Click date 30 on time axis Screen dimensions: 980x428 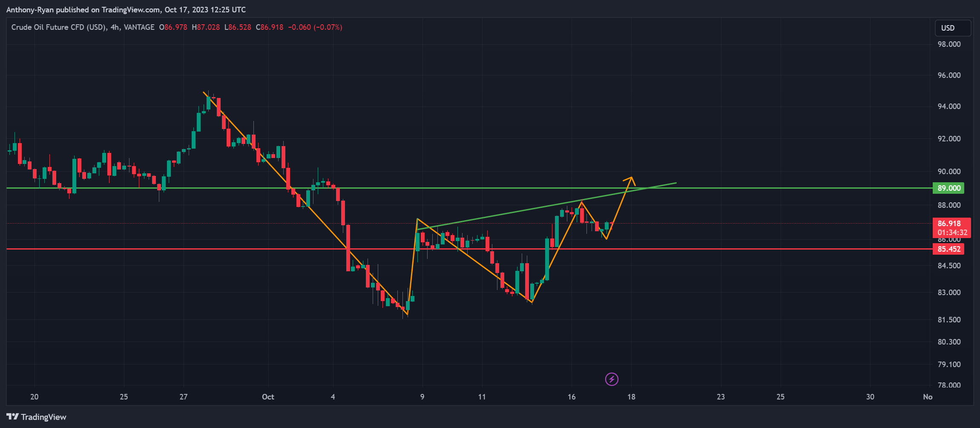click(870, 397)
